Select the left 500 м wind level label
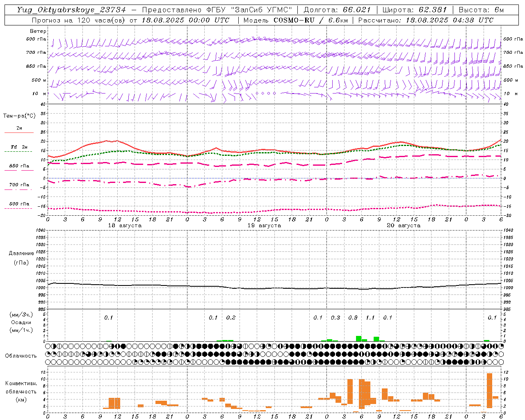Viewport: 525px width, 420px height. coord(39,80)
